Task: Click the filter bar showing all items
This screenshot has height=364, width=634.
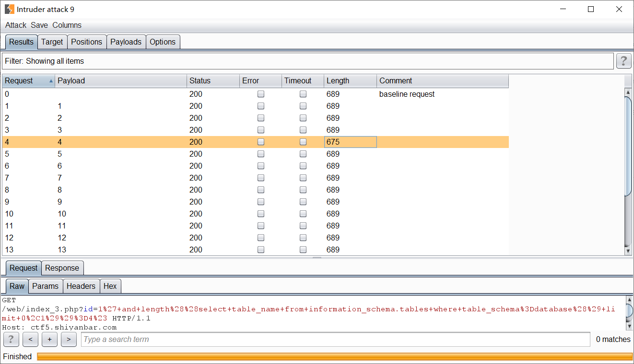Action: coord(308,61)
